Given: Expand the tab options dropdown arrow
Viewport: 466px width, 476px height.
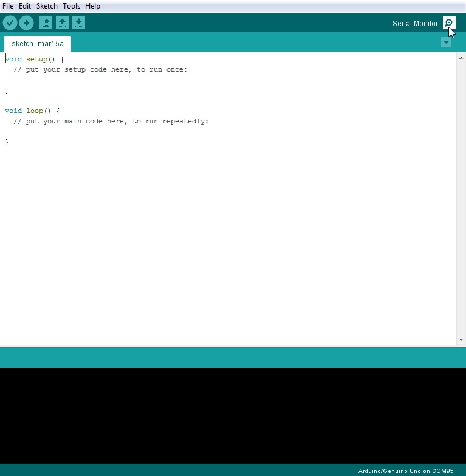Looking at the screenshot, I should (x=447, y=43).
